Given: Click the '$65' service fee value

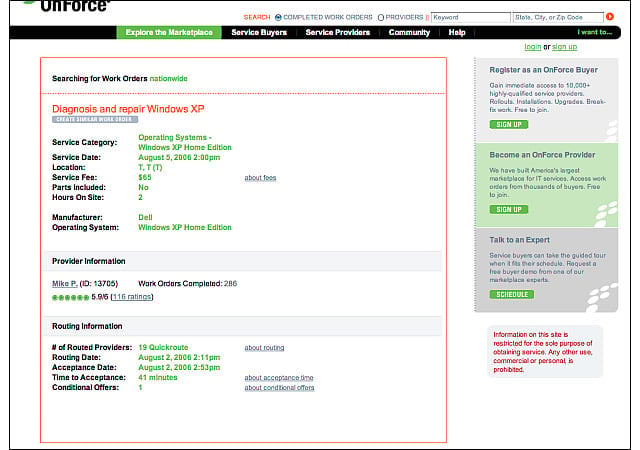Looking at the screenshot, I should (145, 178).
